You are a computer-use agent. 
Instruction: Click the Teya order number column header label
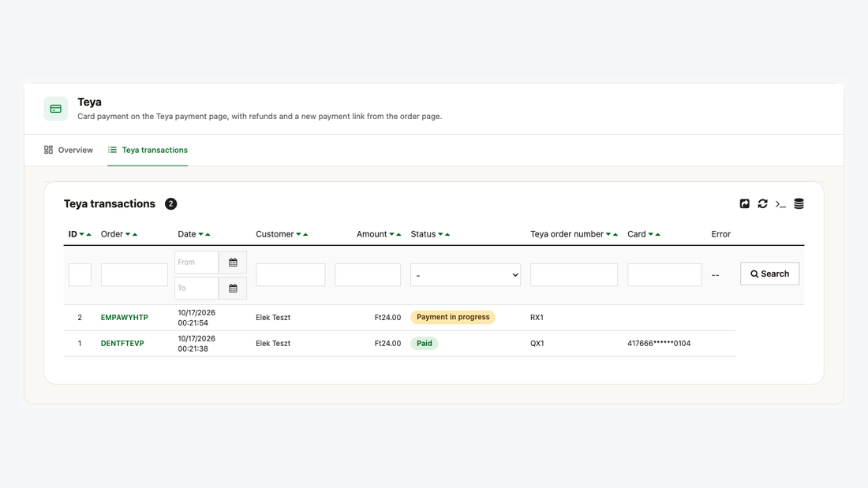(567, 234)
